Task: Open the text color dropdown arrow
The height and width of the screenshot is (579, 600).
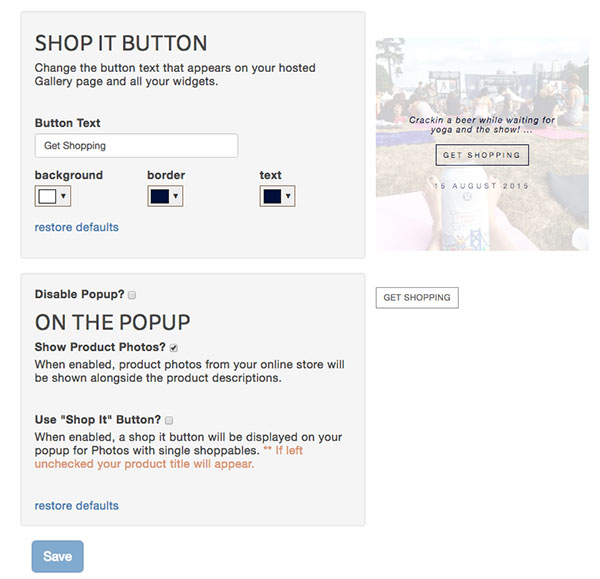Action: coord(287,196)
